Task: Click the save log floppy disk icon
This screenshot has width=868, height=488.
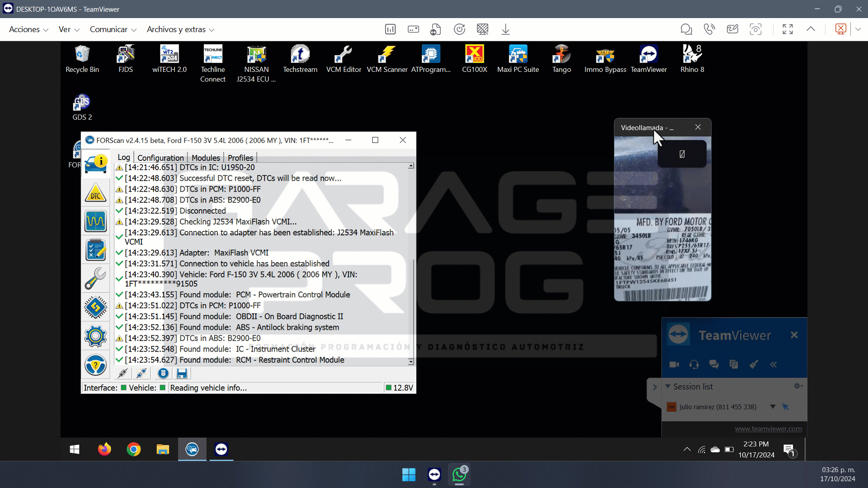Action: [x=182, y=373]
